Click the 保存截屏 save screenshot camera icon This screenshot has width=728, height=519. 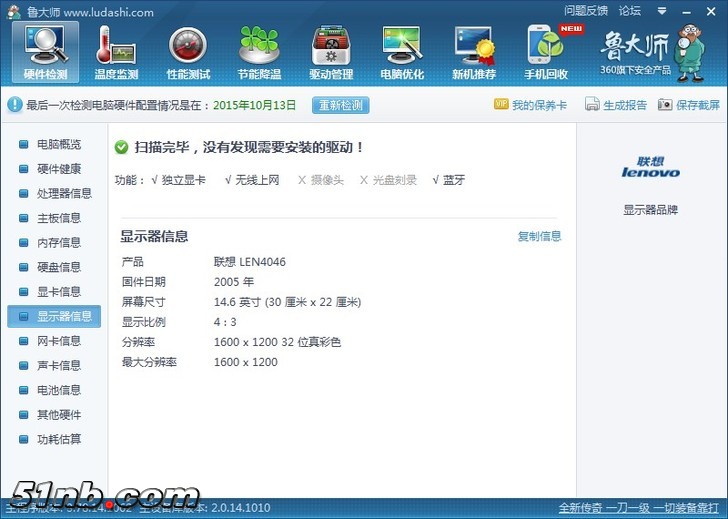click(665, 105)
